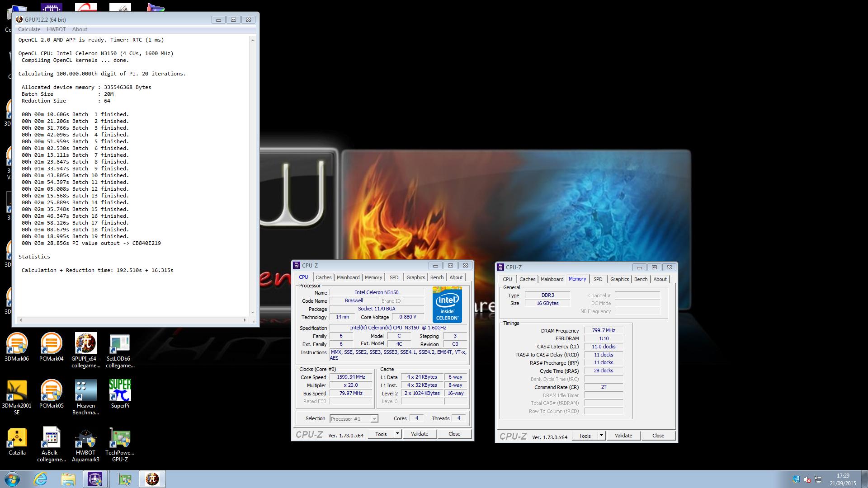Open Bench tab in right CPU-Z window

click(641, 279)
